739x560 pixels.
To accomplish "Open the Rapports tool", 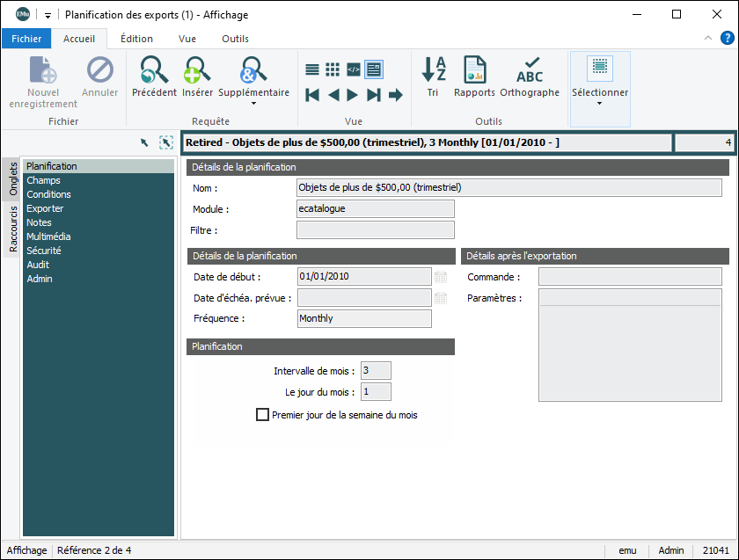I will point(474,70).
